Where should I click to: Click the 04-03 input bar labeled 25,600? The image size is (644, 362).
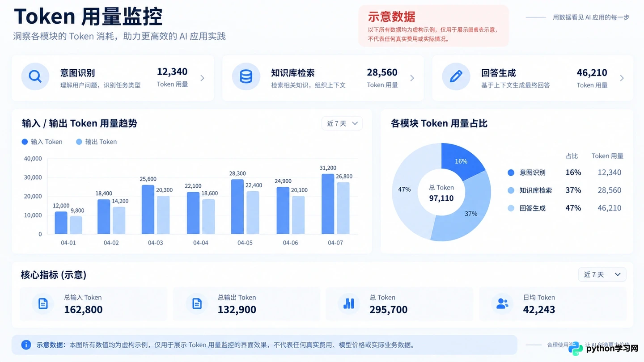click(148, 210)
